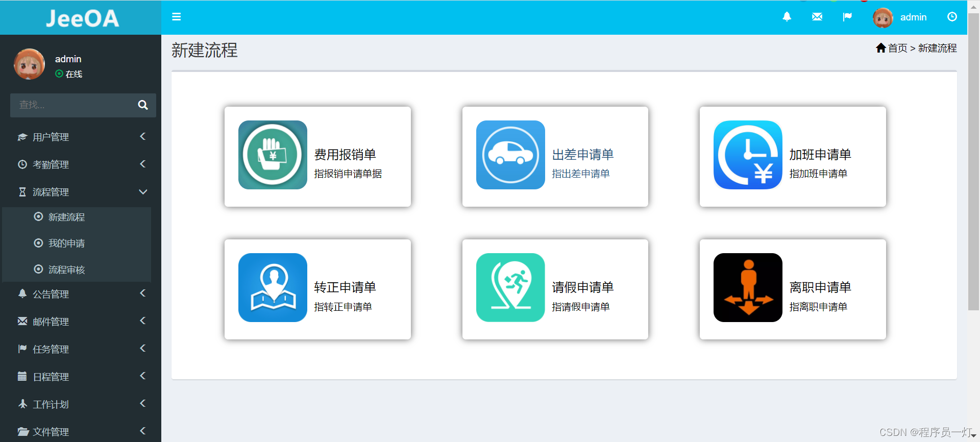Expand 公告管理 chevron

143,293
